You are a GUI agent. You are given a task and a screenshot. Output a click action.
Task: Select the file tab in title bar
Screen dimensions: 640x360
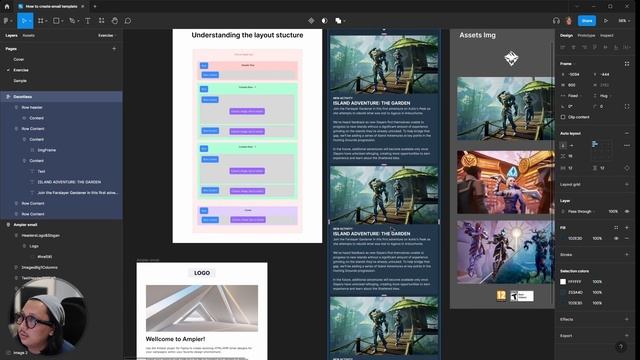(x=51, y=7)
